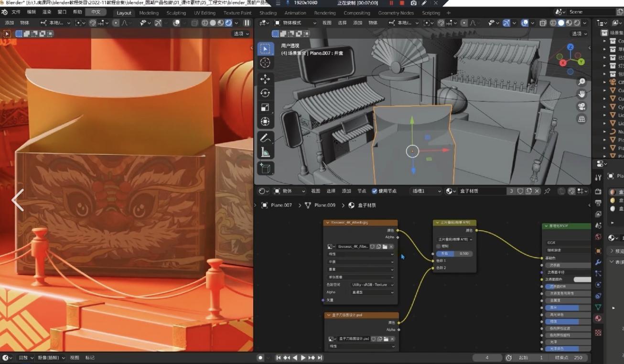Open the 物体模式 mode dropdown
This screenshot has width=624, height=364.
coord(295,23)
